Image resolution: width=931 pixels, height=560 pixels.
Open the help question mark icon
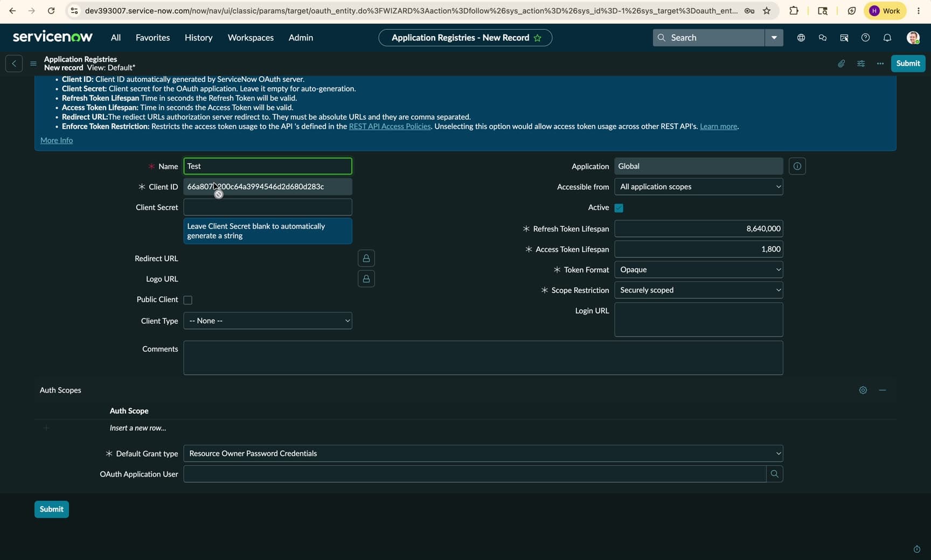[865, 38]
